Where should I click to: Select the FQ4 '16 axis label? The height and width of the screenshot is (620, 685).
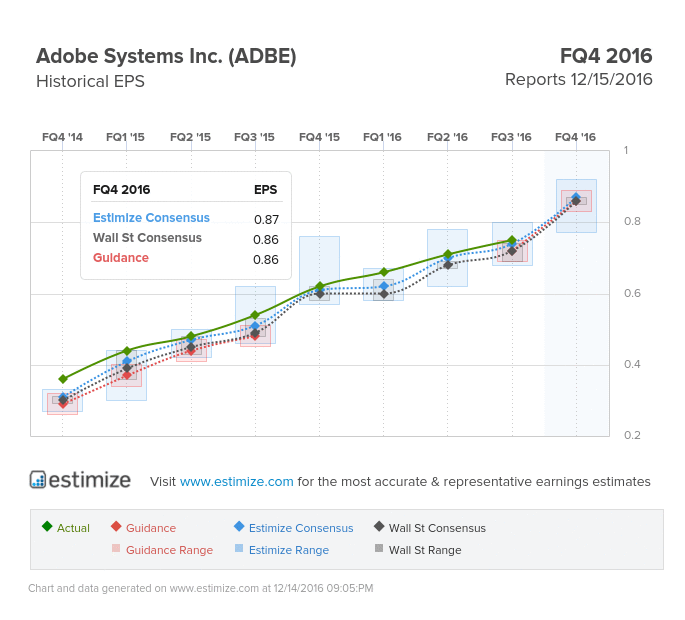click(575, 137)
